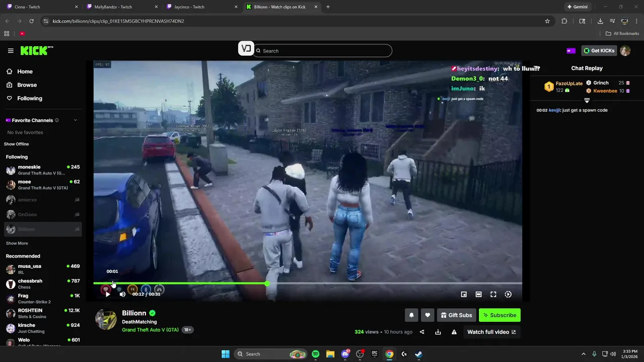
Task: Click Show Offline in sidebar
Action: pos(17,144)
